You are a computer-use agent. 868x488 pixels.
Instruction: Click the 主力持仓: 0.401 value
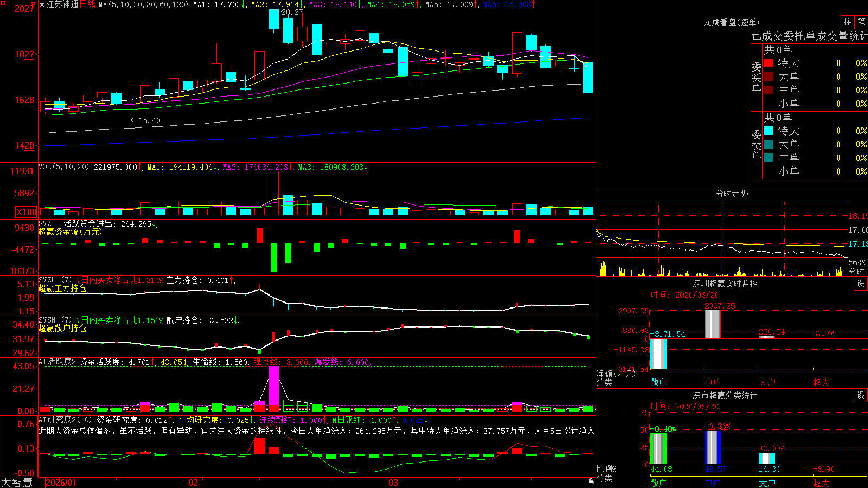pos(200,280)
